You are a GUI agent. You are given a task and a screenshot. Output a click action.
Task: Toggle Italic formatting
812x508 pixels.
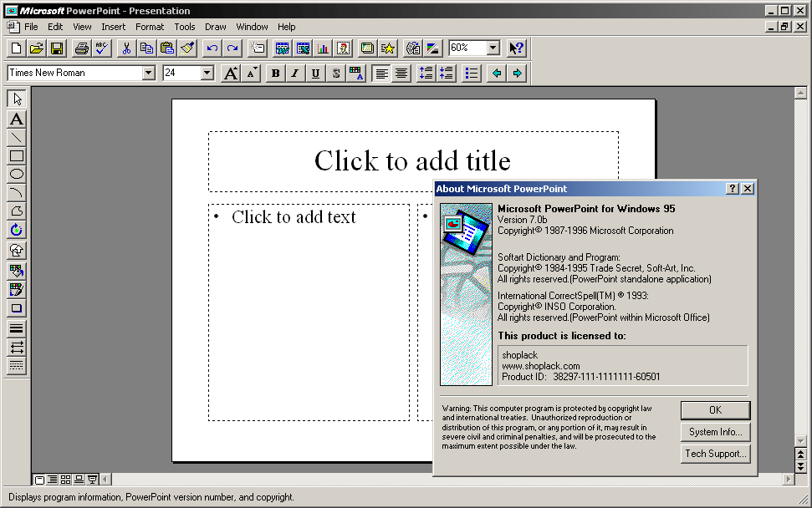pos(295,73)
